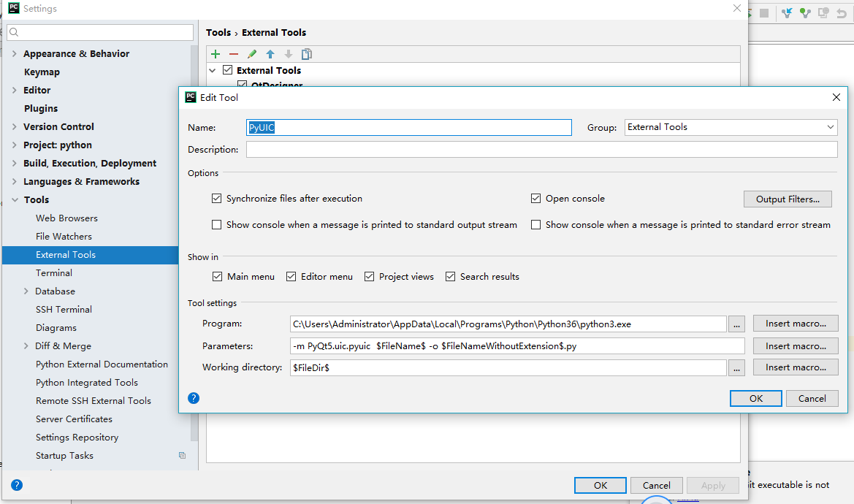Uncheck the Editor menu checkbox
The image size is (854, 504).
pyautogui.click(x=291, y=277)
